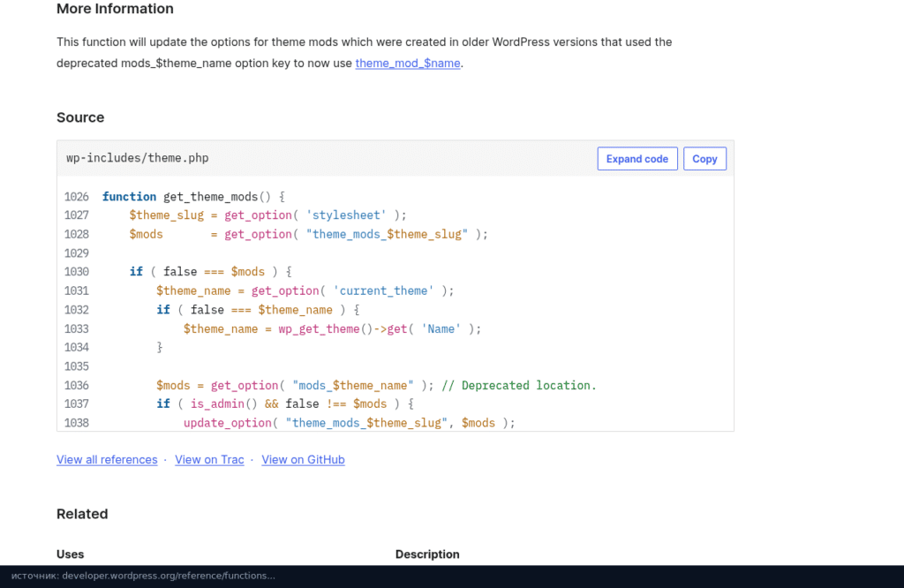Click the source caption developer.wordpress.org at bottom
The height and width of the screenshot is (588, 904).
point(143,576)
